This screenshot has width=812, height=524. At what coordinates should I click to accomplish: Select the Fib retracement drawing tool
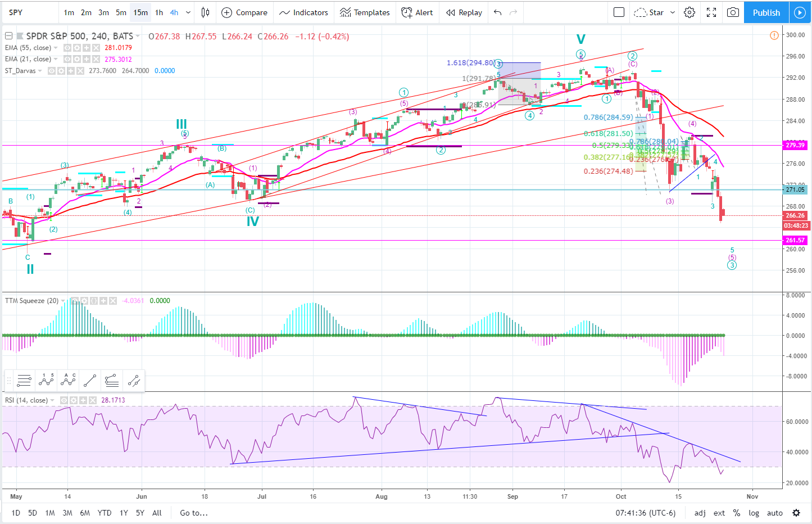click(x=24, y=381)
